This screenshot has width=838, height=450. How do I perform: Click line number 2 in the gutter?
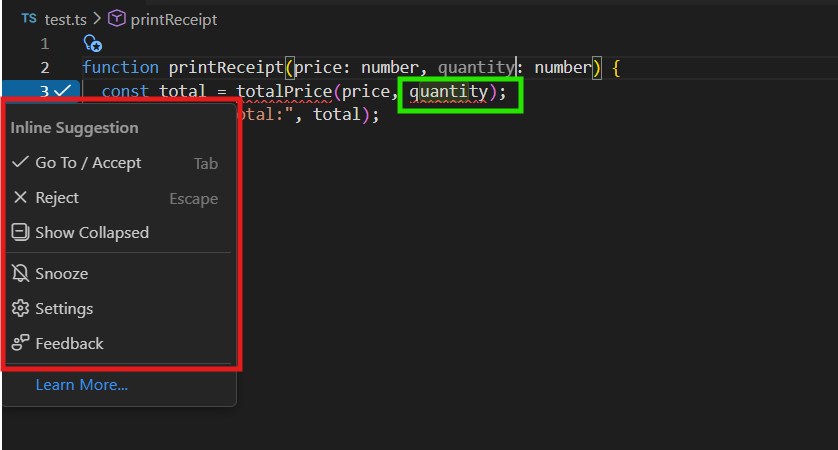45,67
